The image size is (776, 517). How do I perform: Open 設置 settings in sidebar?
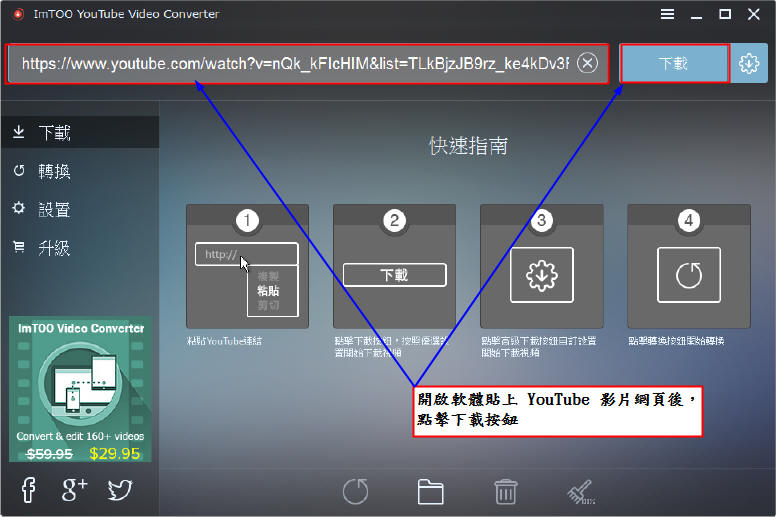55,209
